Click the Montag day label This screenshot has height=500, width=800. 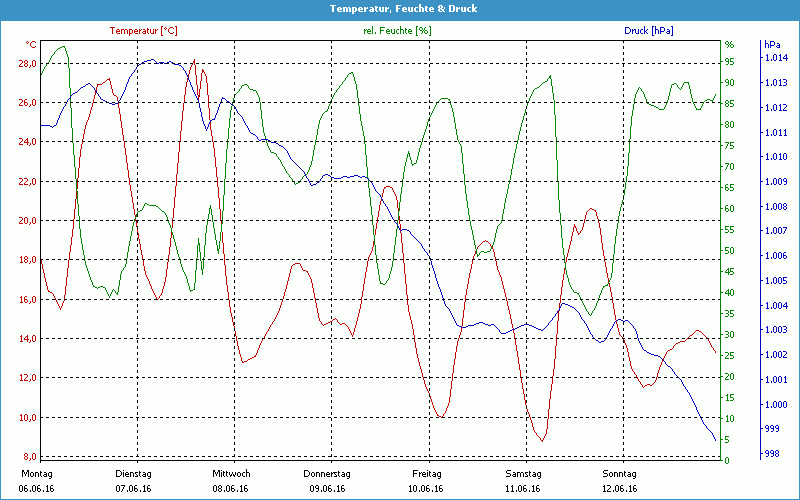(x=37, y=473)
